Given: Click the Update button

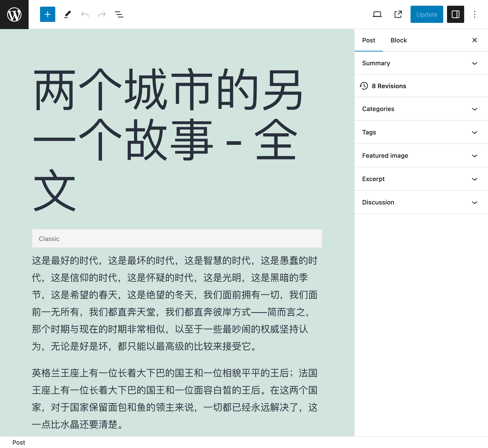Looking at the screenshot, I should [427, 14].
